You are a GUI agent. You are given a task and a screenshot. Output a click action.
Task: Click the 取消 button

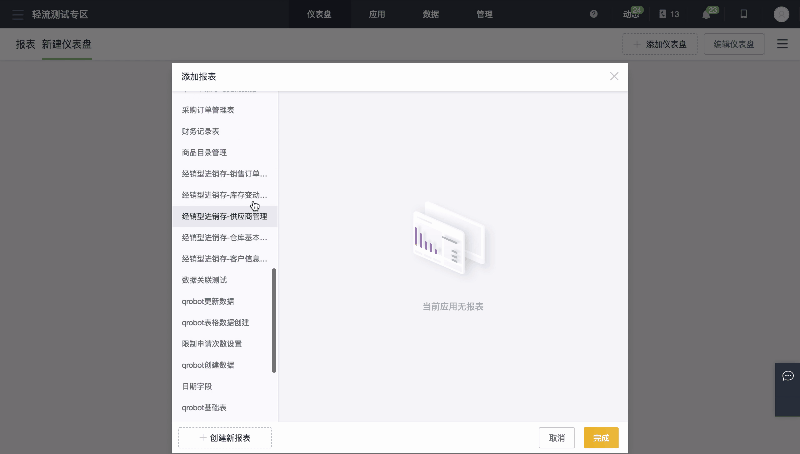tap(556, 438)
